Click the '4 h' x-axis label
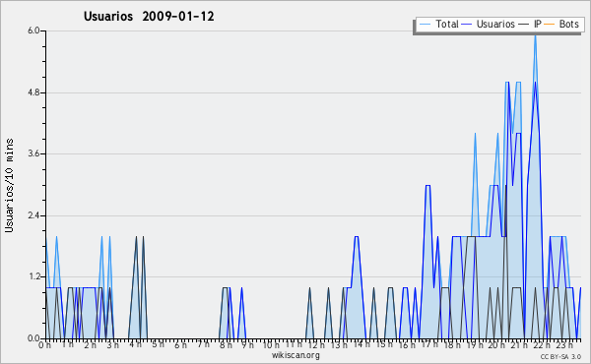 pos(135,344)
